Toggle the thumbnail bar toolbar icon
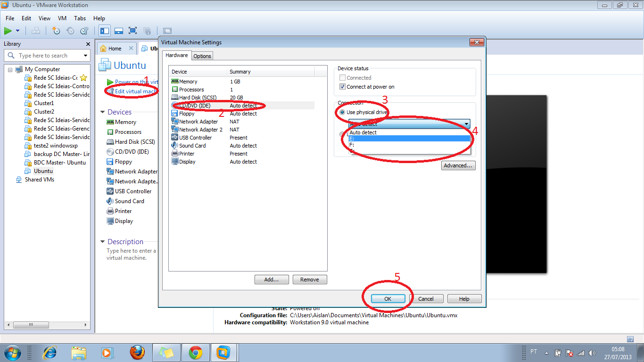 119,31
